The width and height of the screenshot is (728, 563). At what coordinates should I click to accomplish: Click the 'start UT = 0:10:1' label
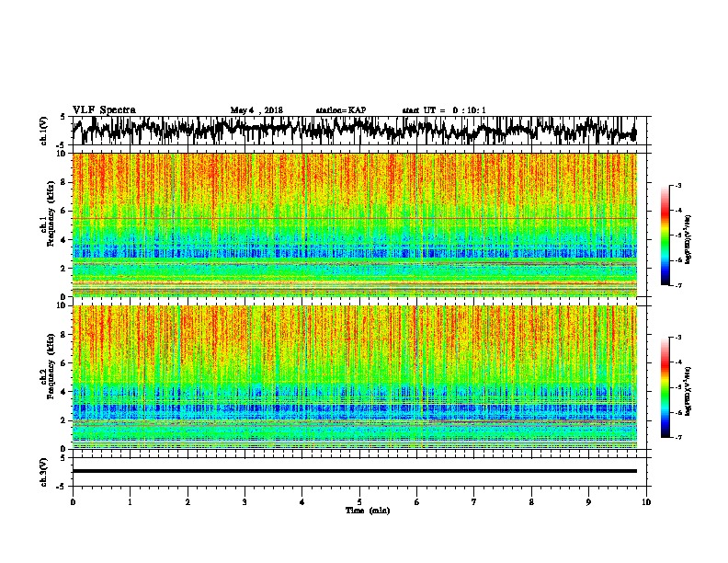(x=444, y=110)
